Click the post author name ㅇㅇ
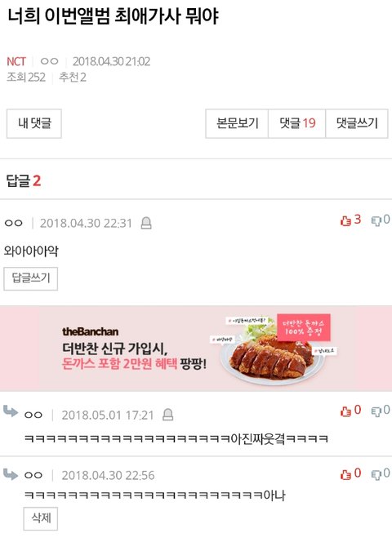The height and width of the screenshot is (542, 392). coord(49,61)
